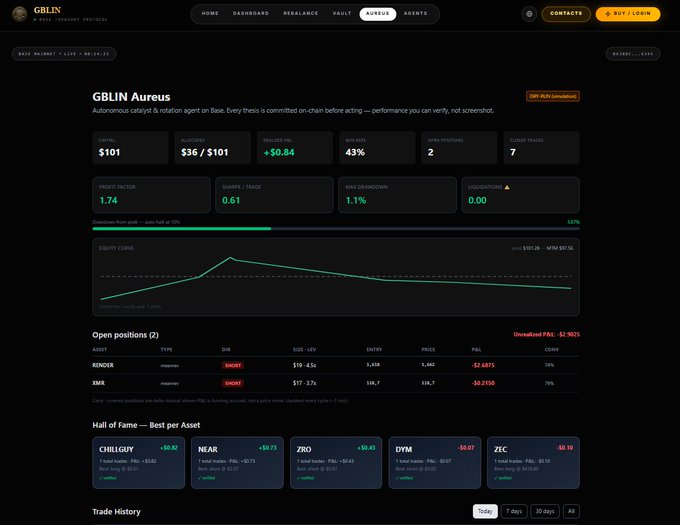Viewport: 680px width, 525px height.
Task: Click the equity curve chart line
Action: coord(336,277)
